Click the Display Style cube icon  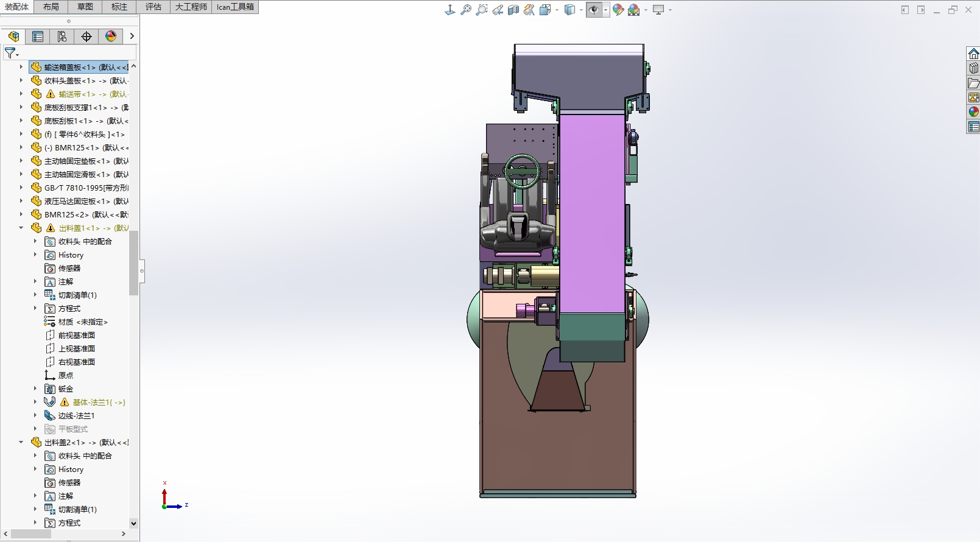click(x=569, y=10)
